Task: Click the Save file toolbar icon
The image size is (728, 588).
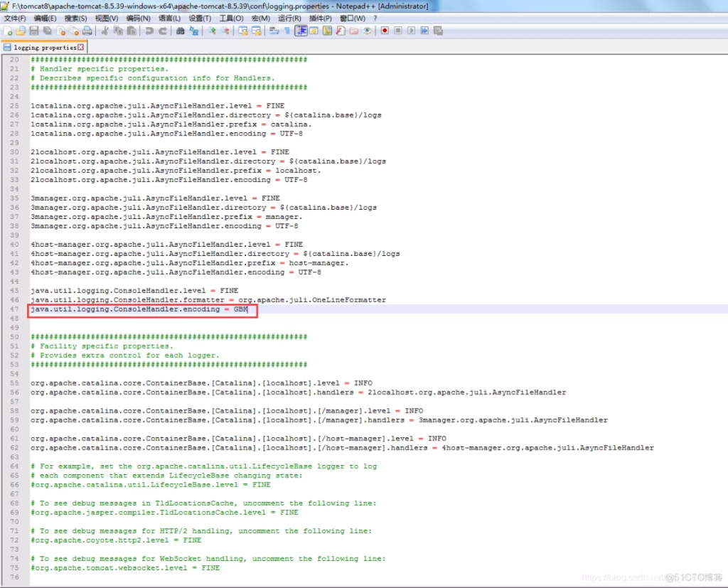Action: pyautogui.click(x=33, y=31)
